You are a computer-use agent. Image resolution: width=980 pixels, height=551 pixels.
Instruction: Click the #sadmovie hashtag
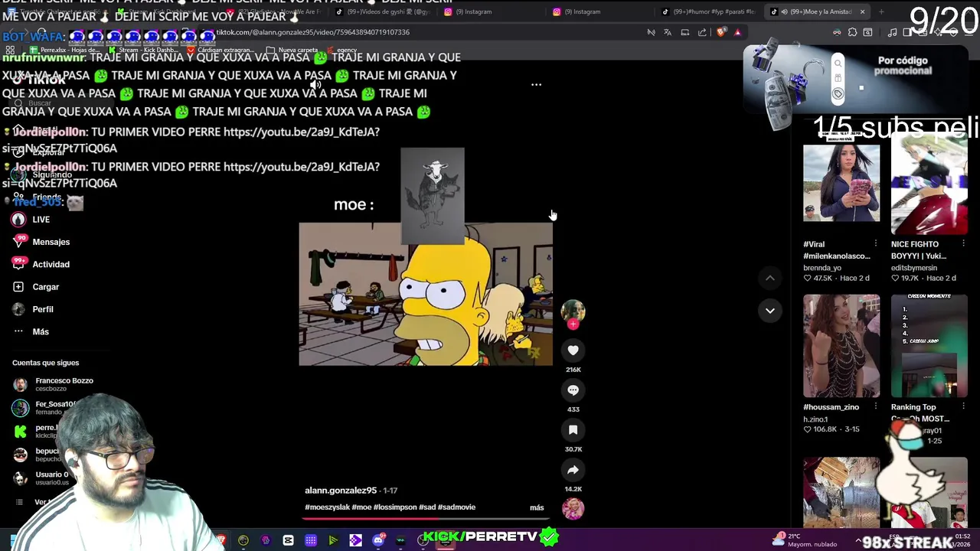tap(457, 507)
